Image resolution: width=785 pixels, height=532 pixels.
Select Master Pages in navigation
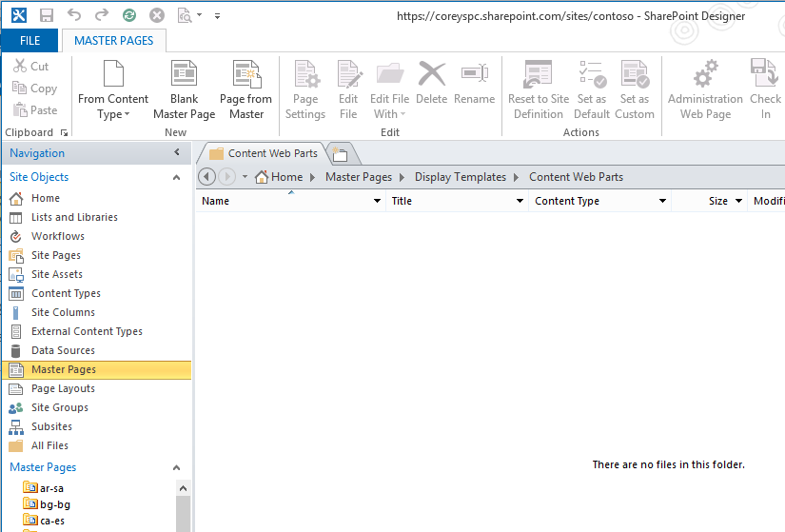(x=97, y=369)
